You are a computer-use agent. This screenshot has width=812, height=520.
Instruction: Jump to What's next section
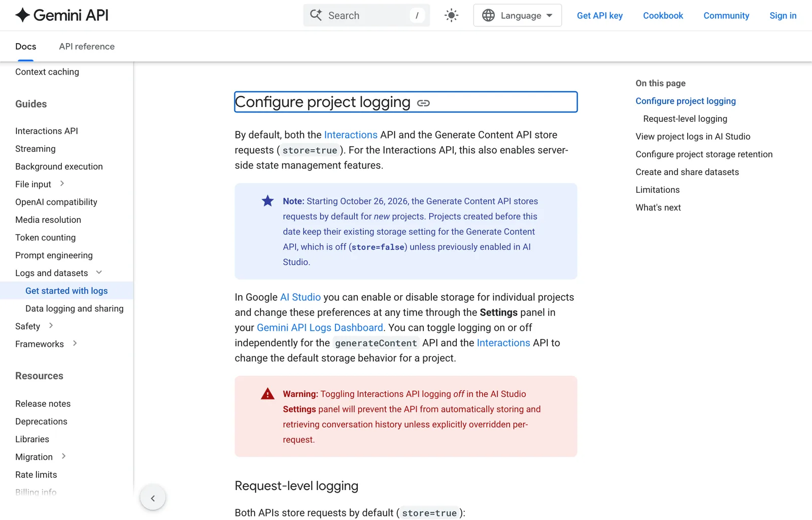658,207
